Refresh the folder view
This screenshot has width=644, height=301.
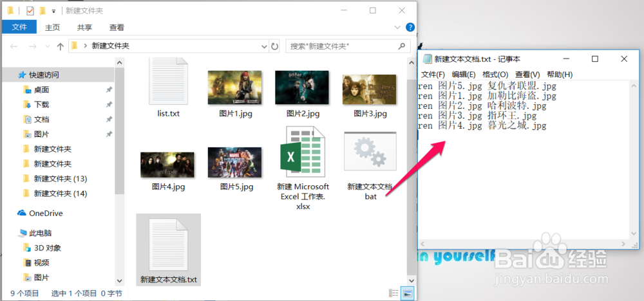pyautogui.click(x=274, y=46)
